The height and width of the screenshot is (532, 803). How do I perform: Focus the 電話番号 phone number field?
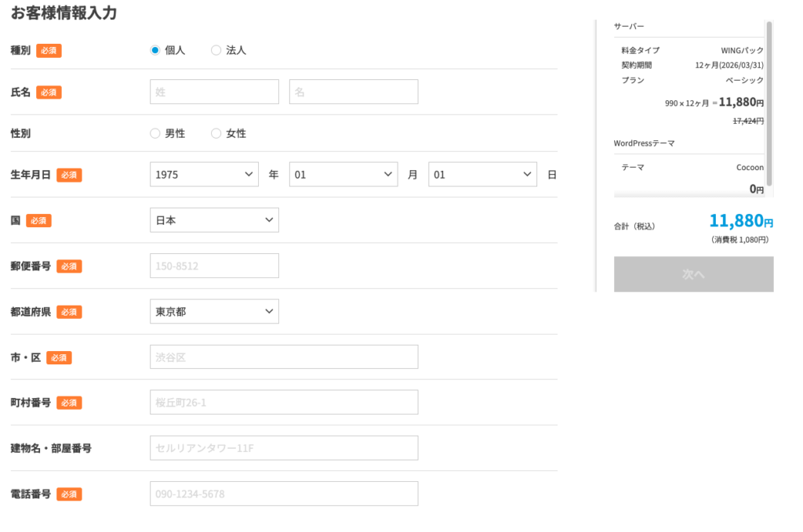pos(284,494)
